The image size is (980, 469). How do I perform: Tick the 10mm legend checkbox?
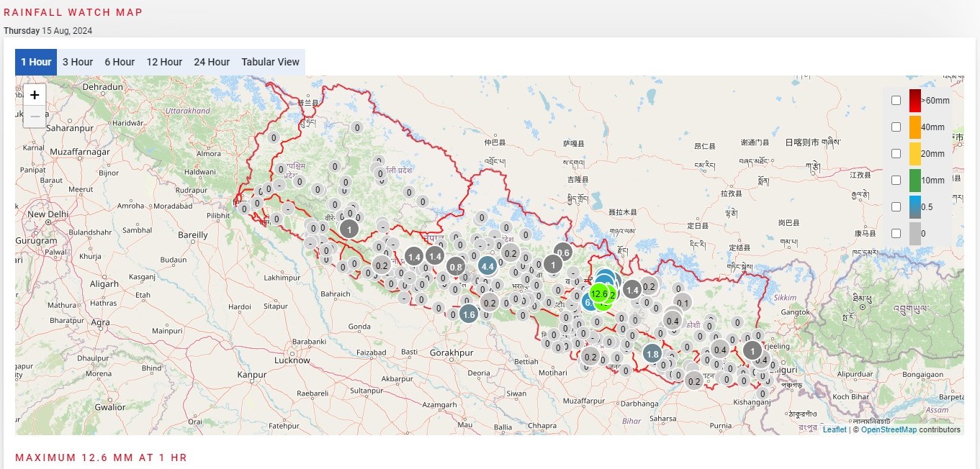tap(896, 180)
